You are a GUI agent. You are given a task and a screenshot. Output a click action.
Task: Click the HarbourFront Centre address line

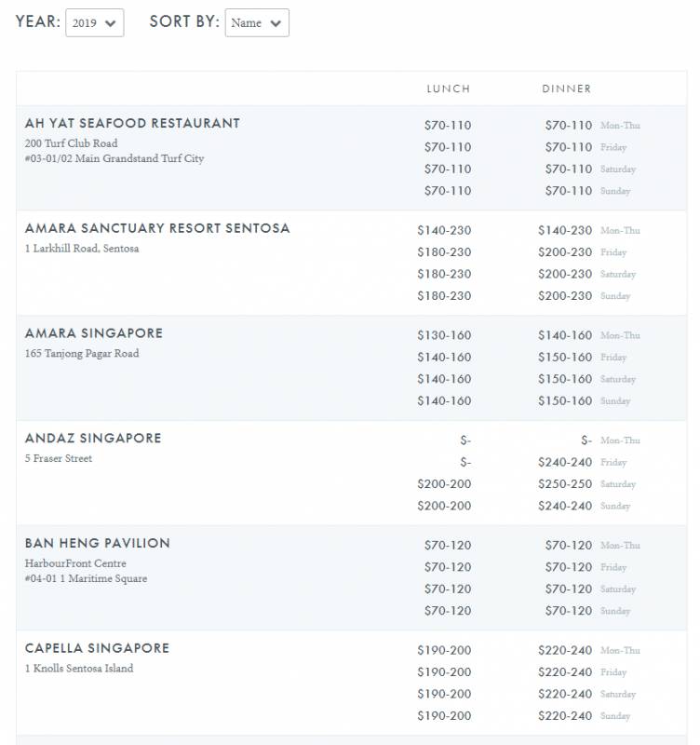tap(75, 563)
